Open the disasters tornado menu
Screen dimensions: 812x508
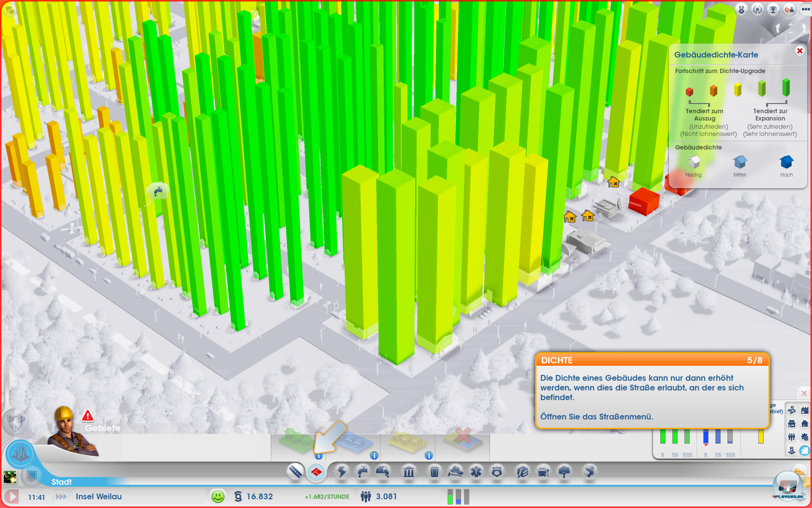(589, 471)
